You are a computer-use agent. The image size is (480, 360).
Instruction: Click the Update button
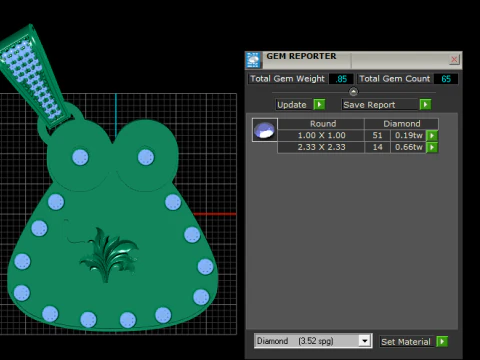click(x=294, y=105)
